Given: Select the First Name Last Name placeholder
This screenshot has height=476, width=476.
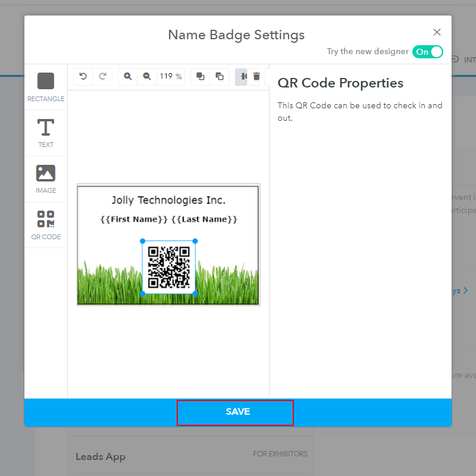Looking at the screenshot, I should click(x=168, y=220).
